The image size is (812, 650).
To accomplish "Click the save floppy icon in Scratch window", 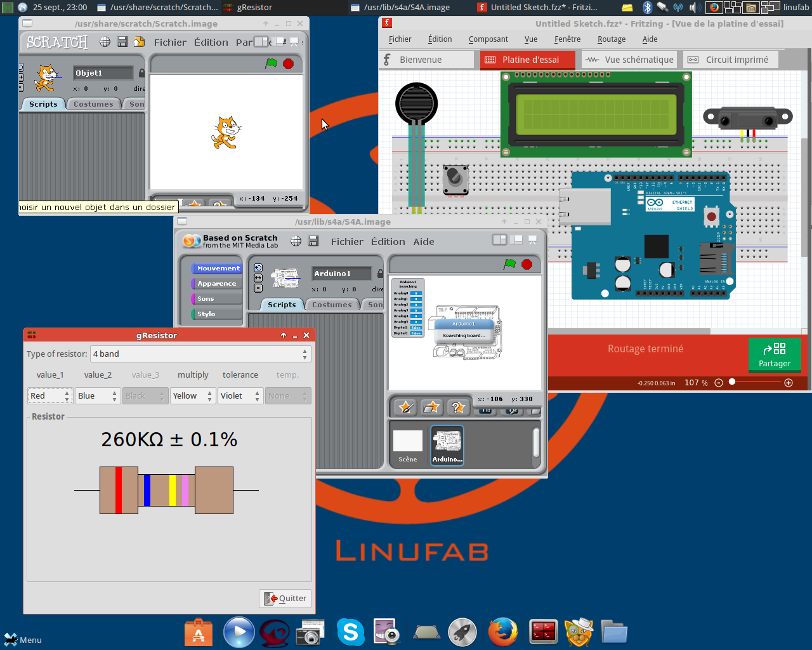I will pyautogui.click(x=122, y=42).
